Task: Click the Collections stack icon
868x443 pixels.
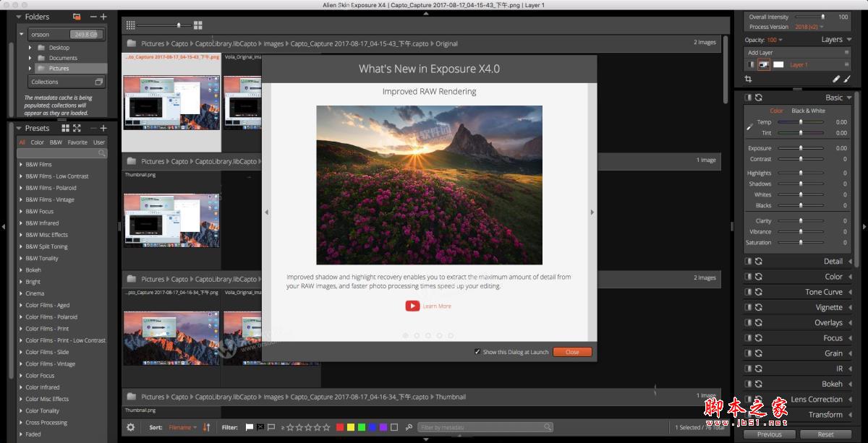Action: point(98,82)
